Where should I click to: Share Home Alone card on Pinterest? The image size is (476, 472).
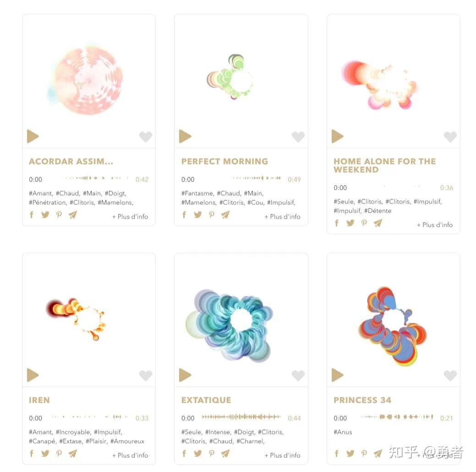[364, 223]
